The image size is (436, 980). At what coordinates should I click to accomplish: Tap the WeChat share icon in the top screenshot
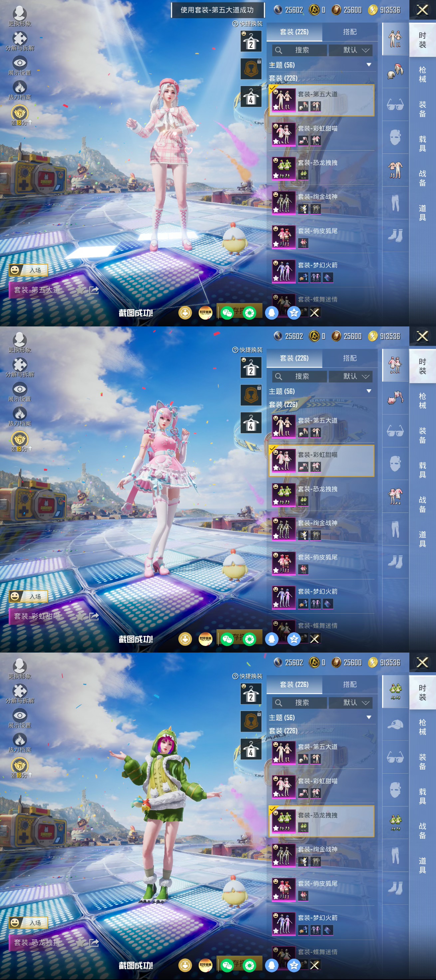pyautogui.click(x=227, y=313)
